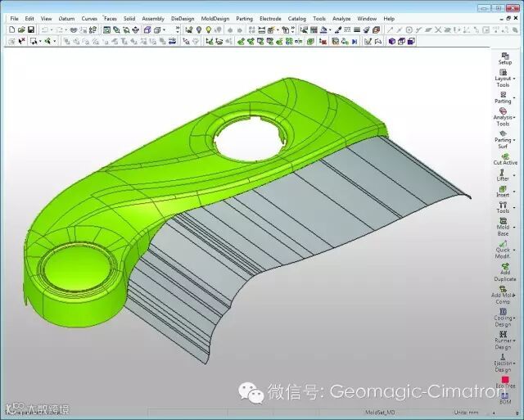This screenshot has height=420, width=524.
Task: Click the BOM icon in the sidebar
Action: pos(505,396)
